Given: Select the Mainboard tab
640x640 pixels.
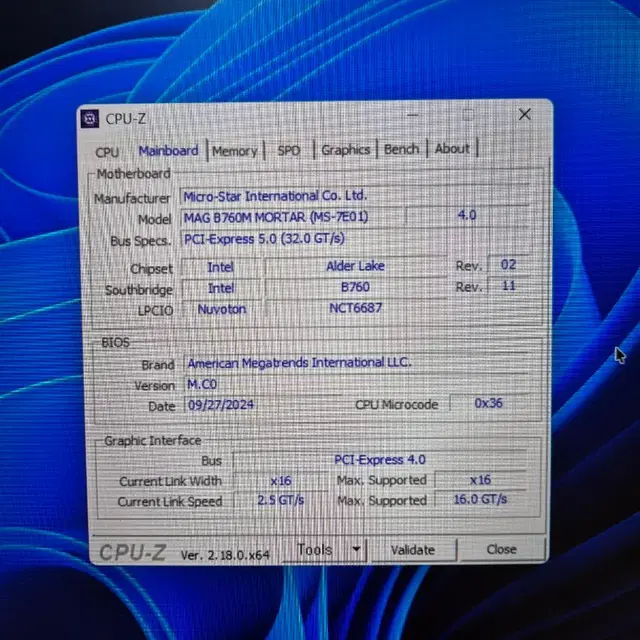Looking at the screenshot, I should (x=168, y=151).
